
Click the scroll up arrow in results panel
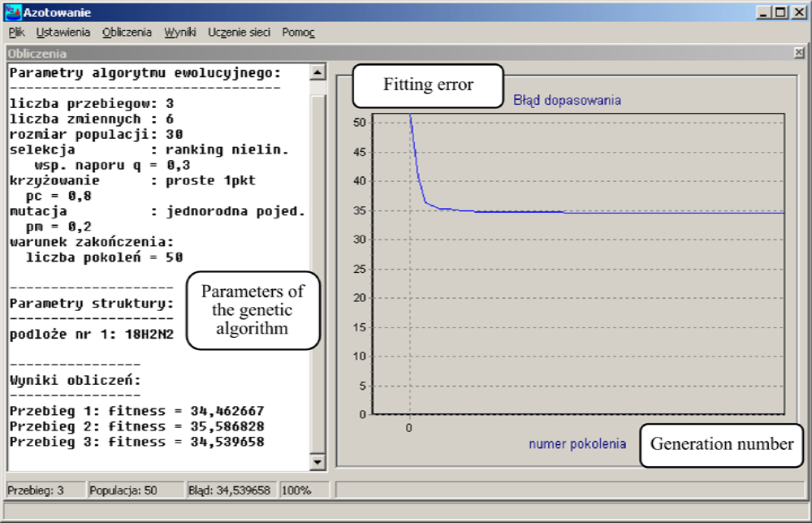[x=317, y=73]
